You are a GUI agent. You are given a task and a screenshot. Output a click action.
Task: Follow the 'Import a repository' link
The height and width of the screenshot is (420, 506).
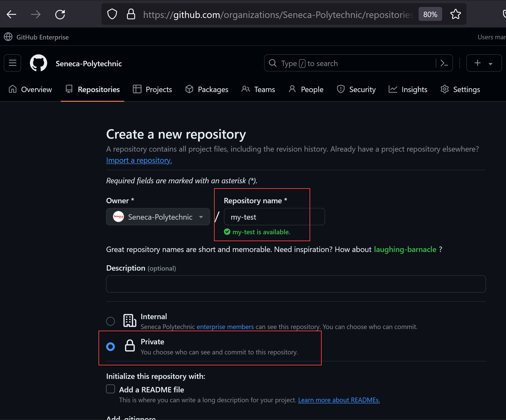pyautogui.click(x=139, y=160)
